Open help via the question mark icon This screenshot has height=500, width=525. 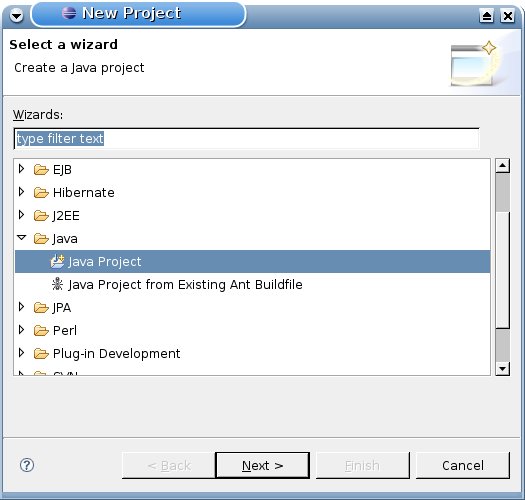tap(27, 465)
